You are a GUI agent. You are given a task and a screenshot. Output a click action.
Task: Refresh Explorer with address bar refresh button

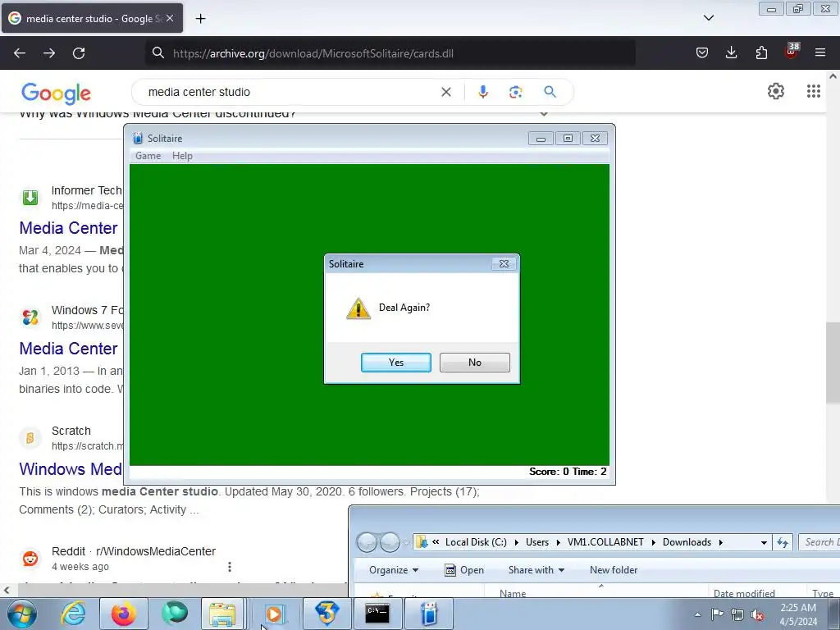[783, 543]
